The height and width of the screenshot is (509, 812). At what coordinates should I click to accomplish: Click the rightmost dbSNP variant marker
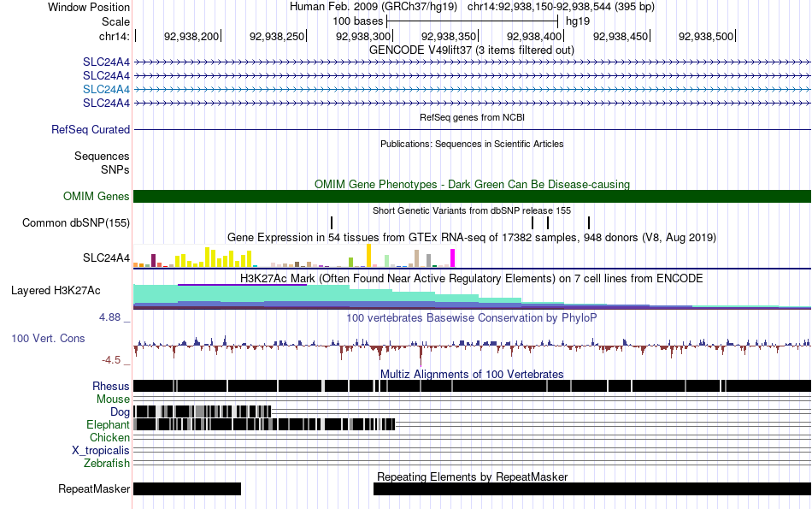(x=589, y=223)
